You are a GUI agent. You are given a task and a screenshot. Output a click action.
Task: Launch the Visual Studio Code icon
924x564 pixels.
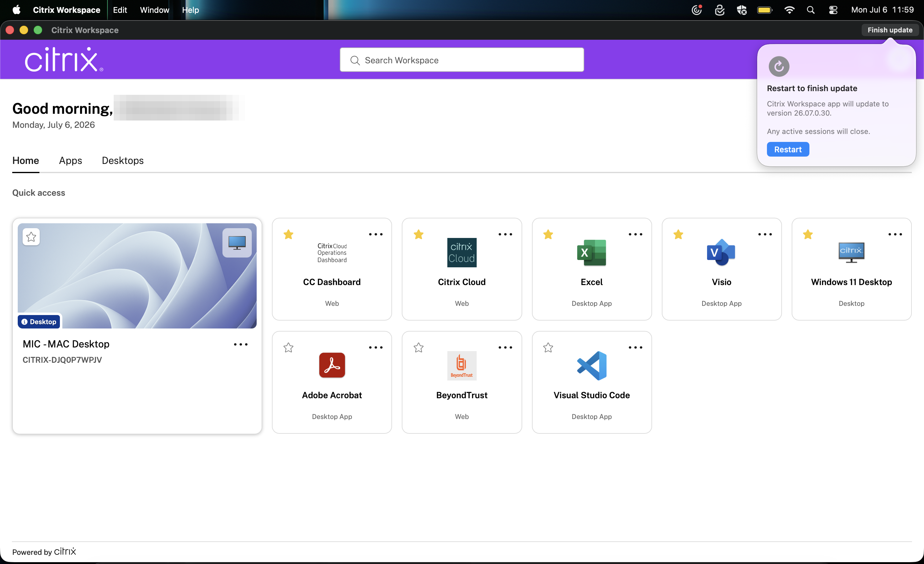tap(591, 365)
